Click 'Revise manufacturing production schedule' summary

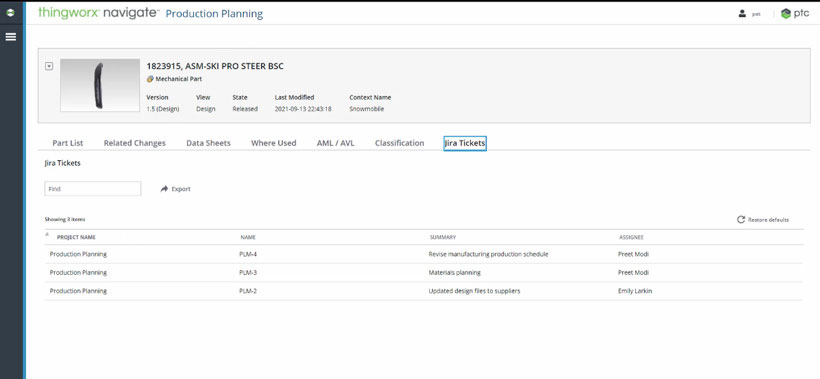[x=488, y=255]
